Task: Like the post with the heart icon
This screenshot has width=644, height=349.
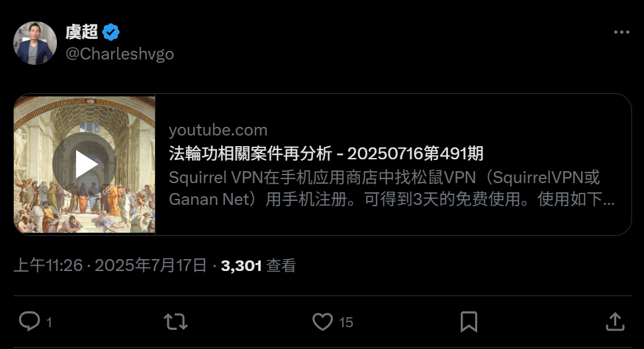Action: [x=322, y=321]
